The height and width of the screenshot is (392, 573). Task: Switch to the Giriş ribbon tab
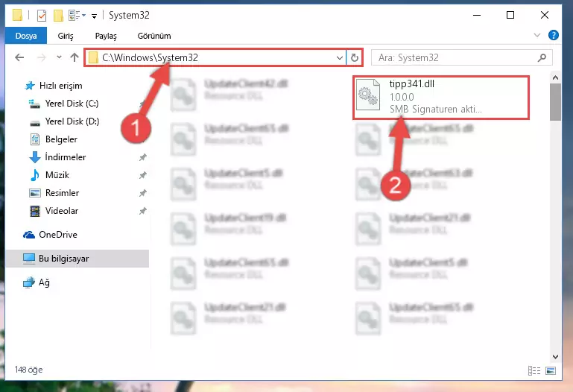pos(66,36)
